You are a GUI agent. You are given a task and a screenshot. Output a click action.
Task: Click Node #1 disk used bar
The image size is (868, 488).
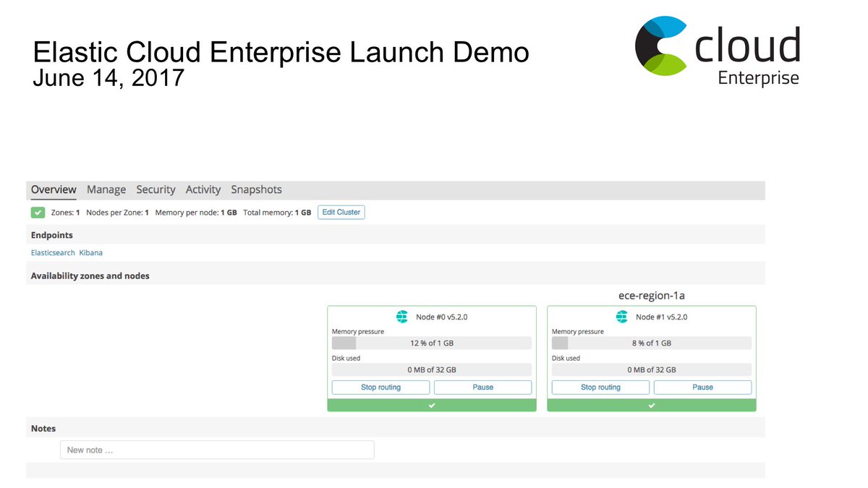[x=652, y=369]
